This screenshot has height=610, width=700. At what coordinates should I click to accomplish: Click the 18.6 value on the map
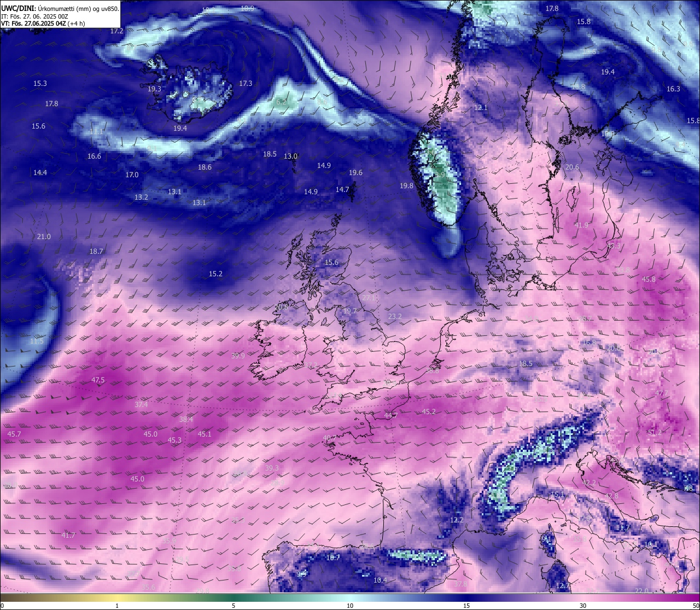tap(205, 167)
